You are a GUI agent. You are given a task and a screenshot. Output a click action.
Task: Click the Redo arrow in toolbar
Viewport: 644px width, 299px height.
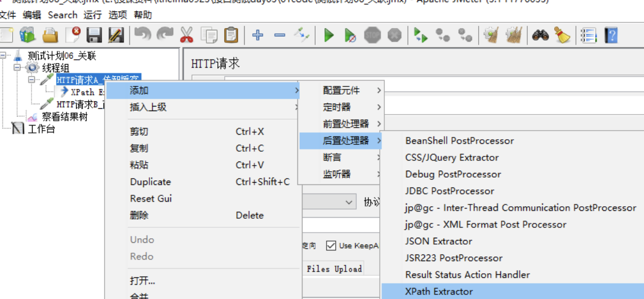tap(165, 36)
